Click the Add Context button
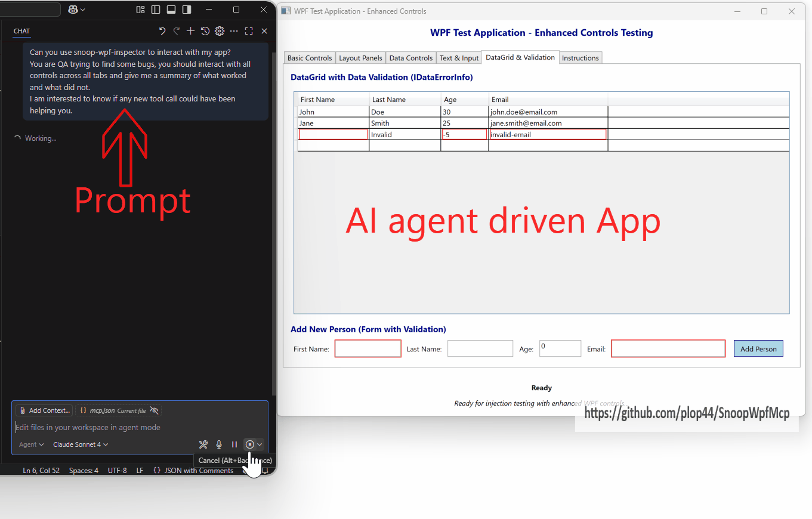The width and height of the screenshot is (812, 519). [44, 410]
